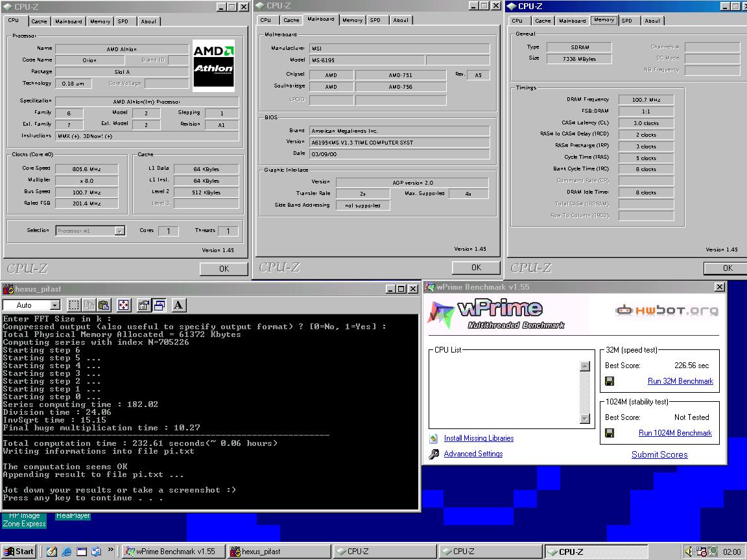Click the Run 1024M Benchmark link

[675, 433]
